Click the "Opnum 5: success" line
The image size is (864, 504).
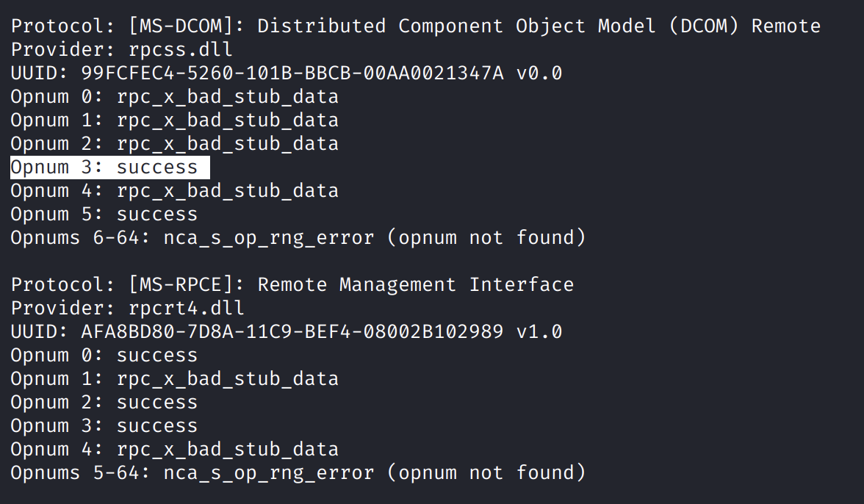tap(104, 215)
